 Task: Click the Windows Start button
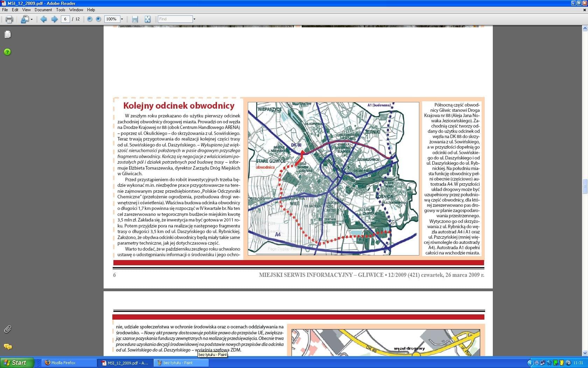(17, 363)
